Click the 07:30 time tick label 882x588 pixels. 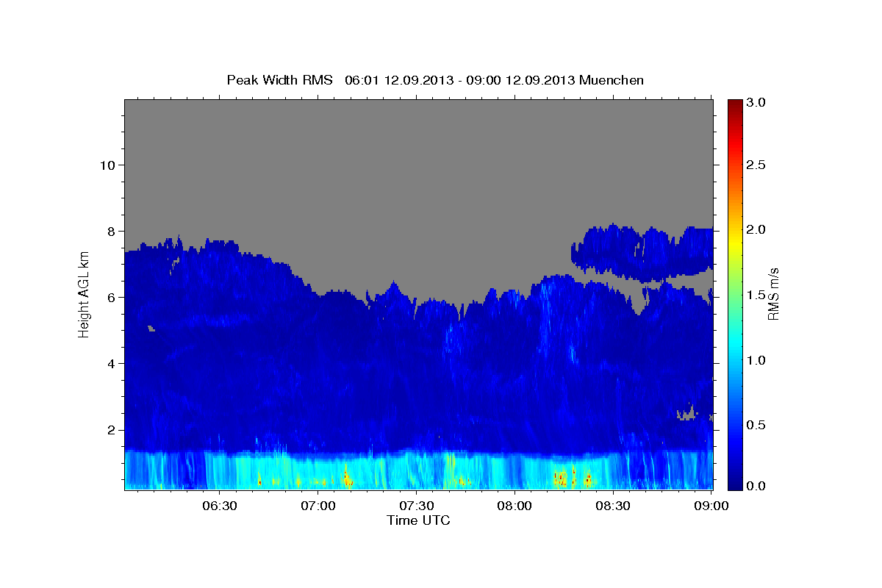coord(416,506)
